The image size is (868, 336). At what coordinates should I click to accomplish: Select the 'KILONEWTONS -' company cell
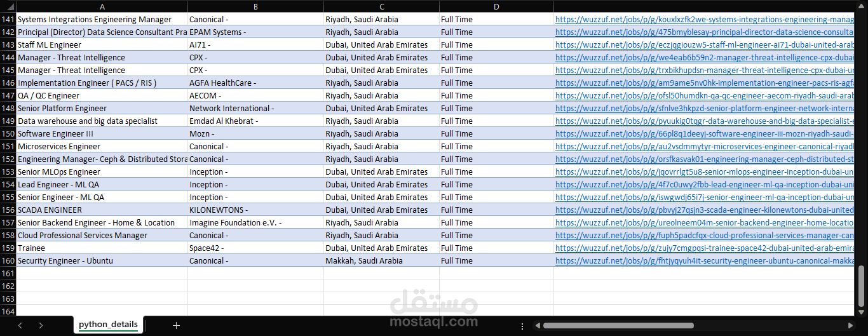point(255,210)
